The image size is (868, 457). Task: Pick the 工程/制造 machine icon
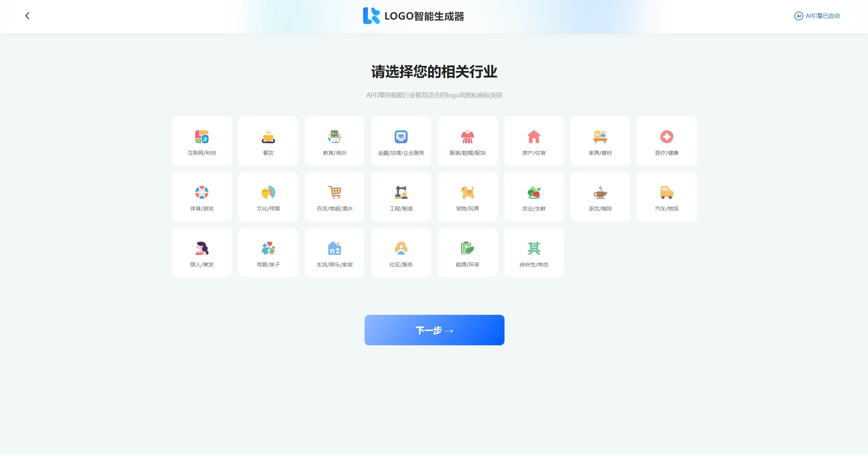click(401, 192)
